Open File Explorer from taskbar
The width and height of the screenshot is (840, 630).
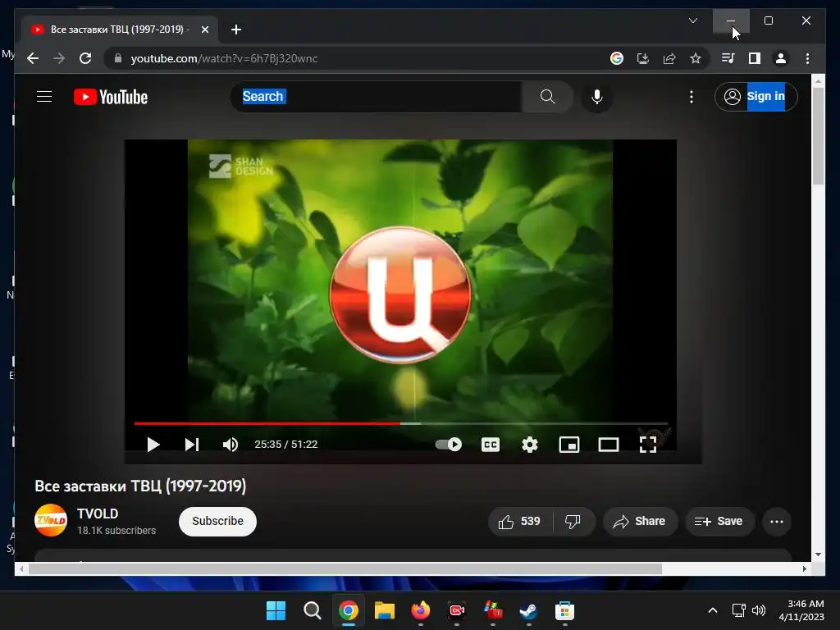point(384,610)
